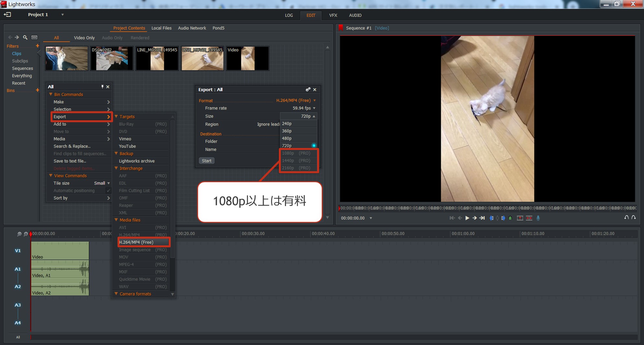Jump to end of sequence in viewer
This screenshot has width=644, height=345.
pos(482,218)
